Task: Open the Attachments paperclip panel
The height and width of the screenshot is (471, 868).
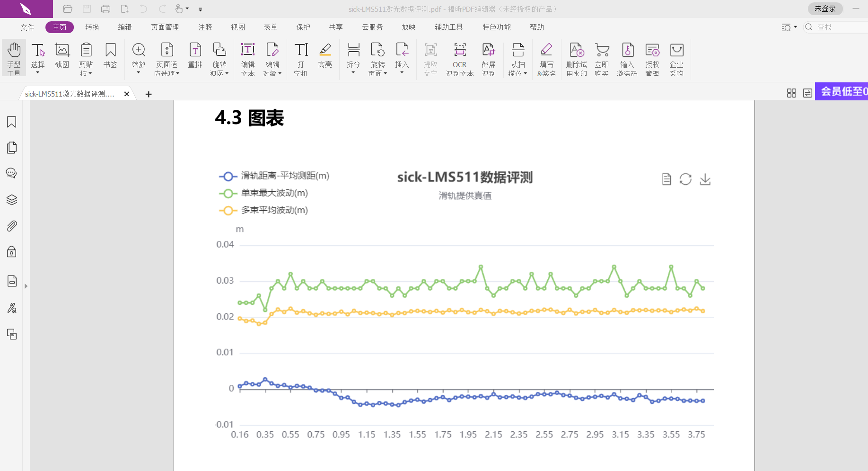Action: pos(12,226)
